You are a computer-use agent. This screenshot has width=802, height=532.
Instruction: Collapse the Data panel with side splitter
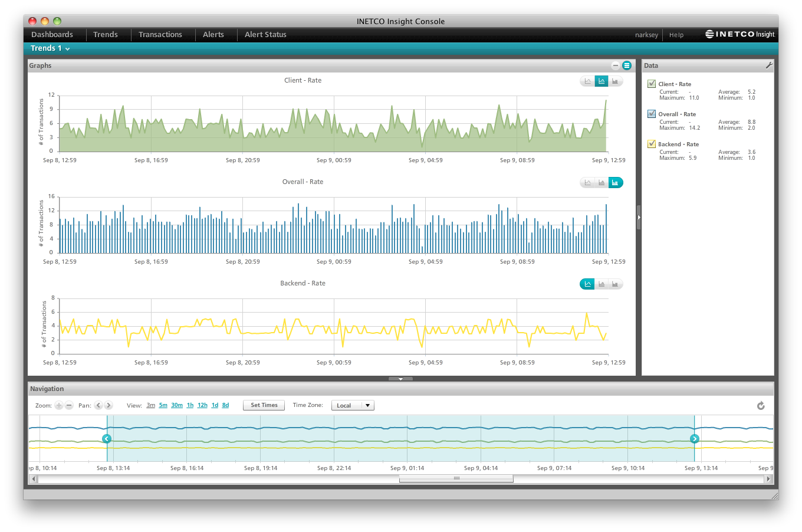pyautogui.click(x=639, y=217)
